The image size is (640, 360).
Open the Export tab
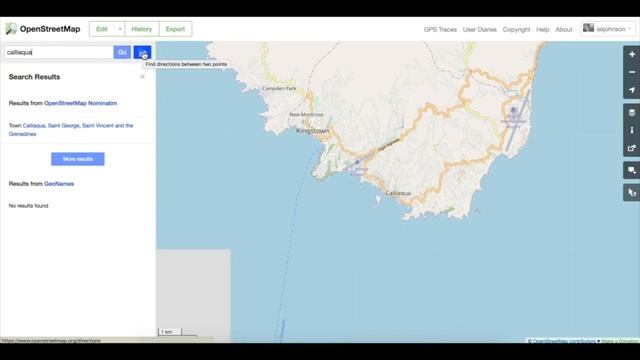click(x=175, y=29)
